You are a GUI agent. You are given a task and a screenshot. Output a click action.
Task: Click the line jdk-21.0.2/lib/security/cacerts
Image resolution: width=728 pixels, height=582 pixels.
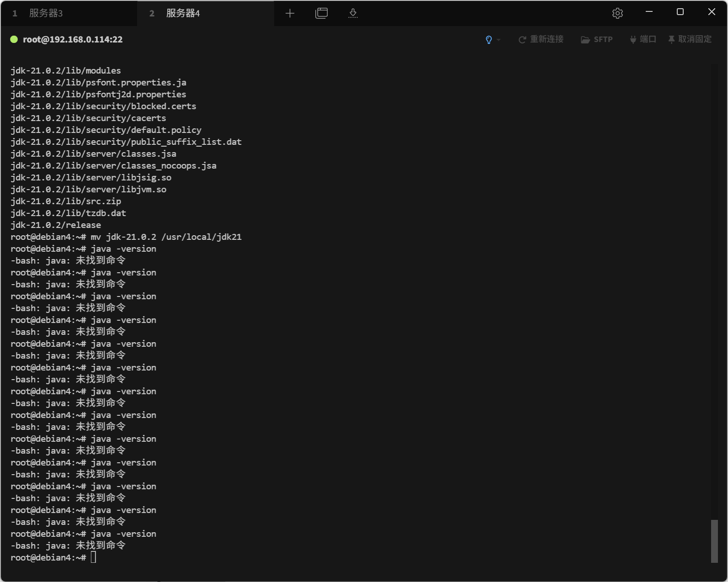[88, 118]
